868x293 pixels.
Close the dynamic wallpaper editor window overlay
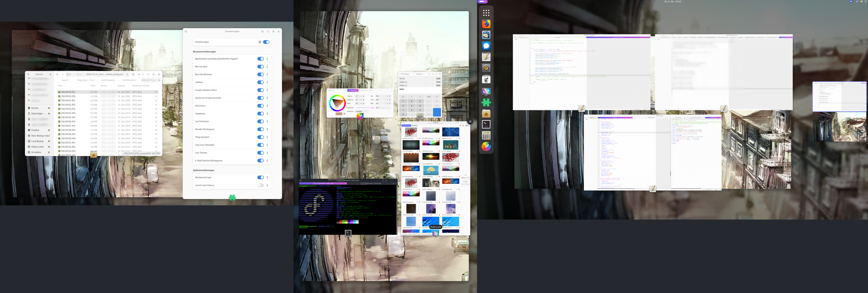point(470,122)
